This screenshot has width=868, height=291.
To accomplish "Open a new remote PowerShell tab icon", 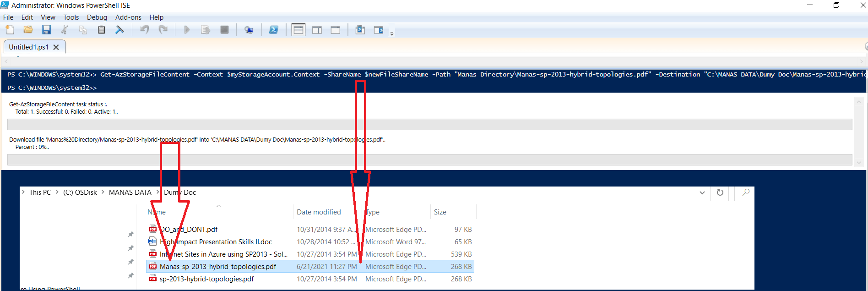I will [249, 30].
